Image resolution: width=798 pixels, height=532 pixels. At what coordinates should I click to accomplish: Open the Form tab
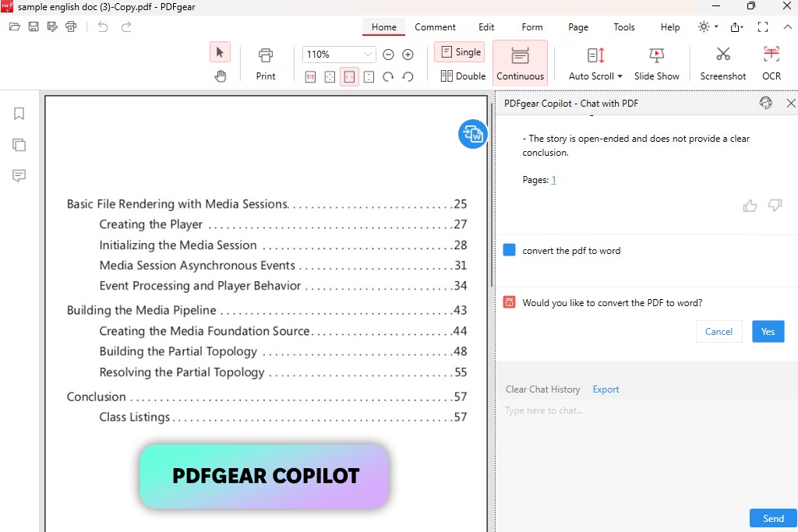pos(531,27)
